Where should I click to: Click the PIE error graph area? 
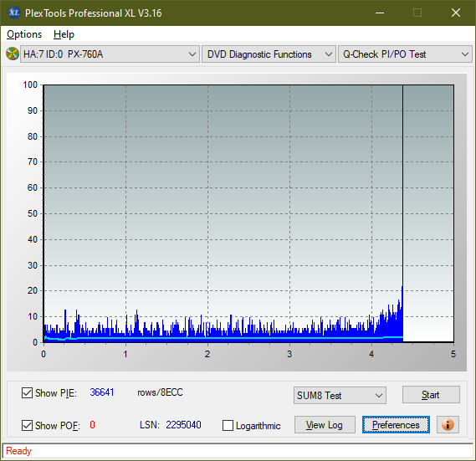[248, 213]
